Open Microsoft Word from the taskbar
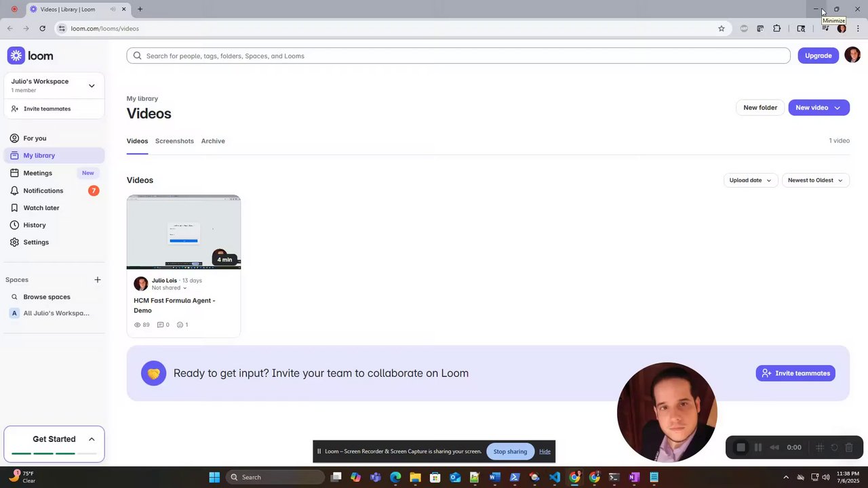The image size is (868, 488). click(x=494, y=477)
